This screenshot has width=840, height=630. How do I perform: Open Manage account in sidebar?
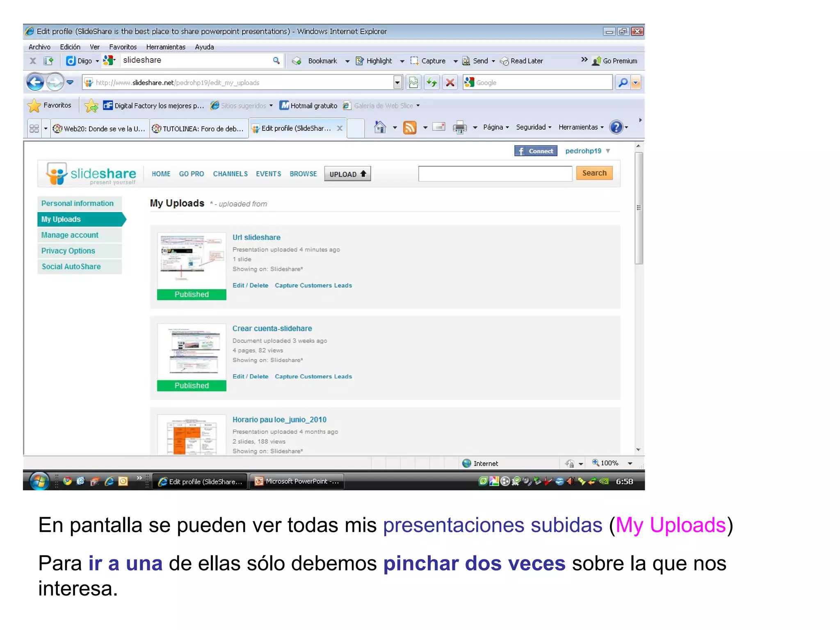[80, 235]
